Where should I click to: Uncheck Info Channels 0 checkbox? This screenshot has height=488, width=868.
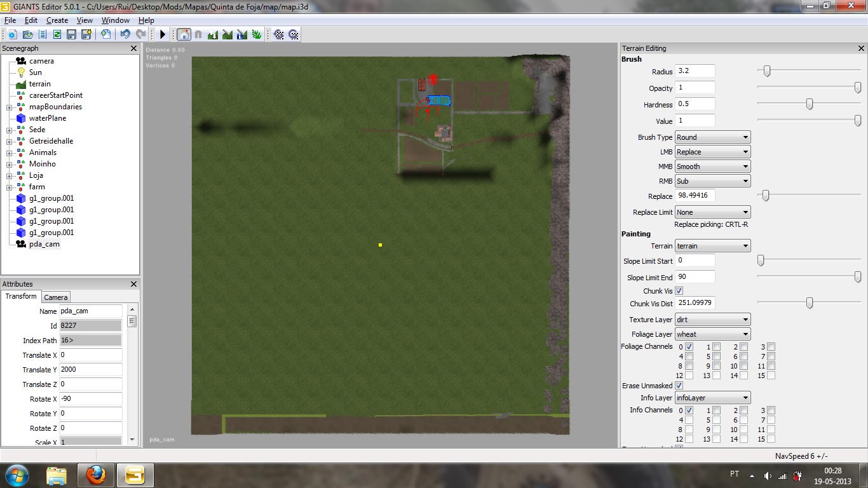pos(689,410)
